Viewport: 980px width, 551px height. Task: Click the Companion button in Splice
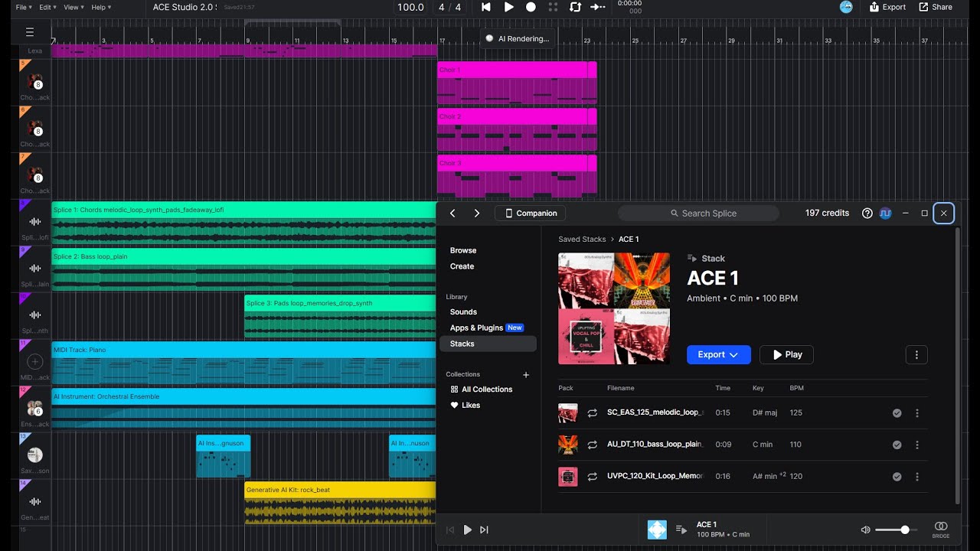pos(530,214)
